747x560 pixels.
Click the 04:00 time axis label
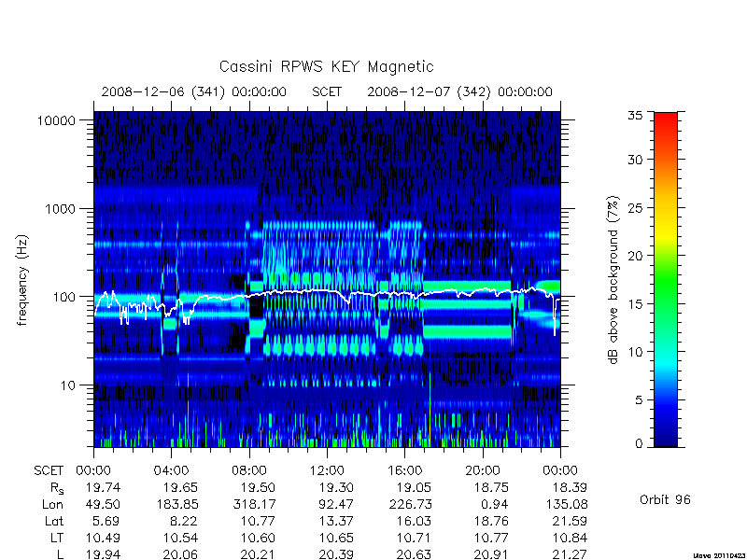point(171,471)
